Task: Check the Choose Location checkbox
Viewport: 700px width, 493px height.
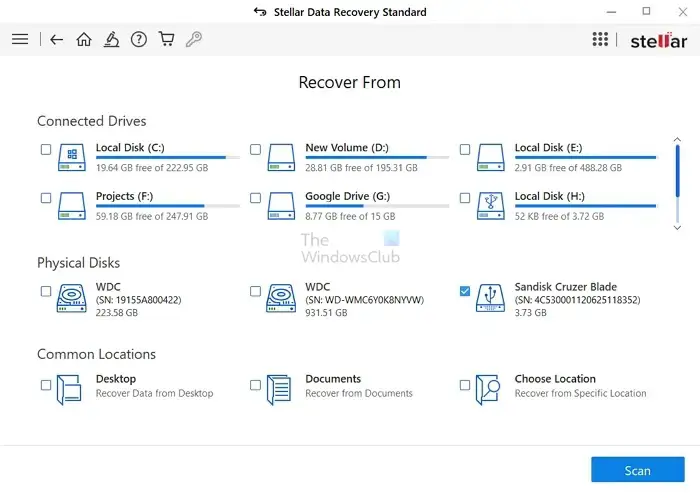Action: point(465,385)
